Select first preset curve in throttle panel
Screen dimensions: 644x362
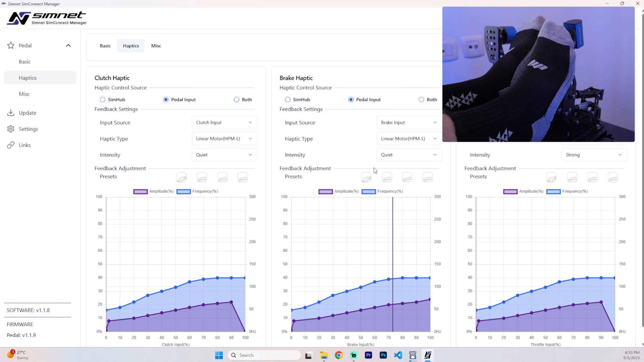click(551, 177)
